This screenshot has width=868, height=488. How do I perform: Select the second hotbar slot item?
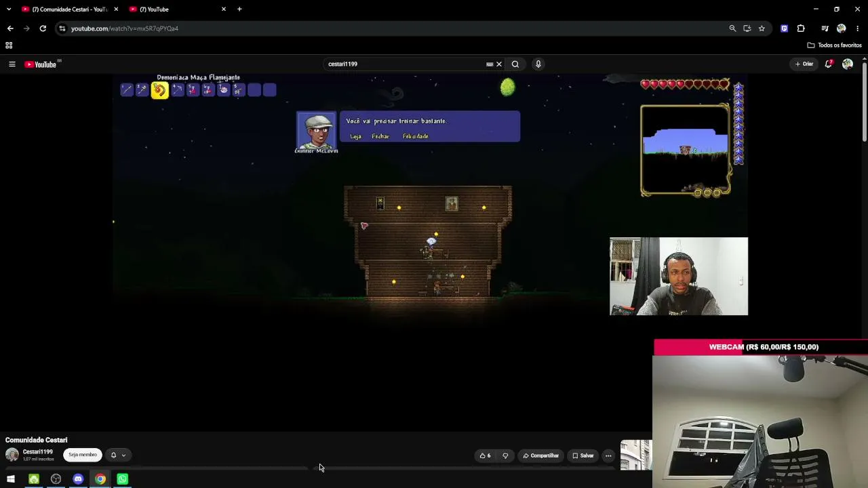pyautogui.click(x=142, y=90)
